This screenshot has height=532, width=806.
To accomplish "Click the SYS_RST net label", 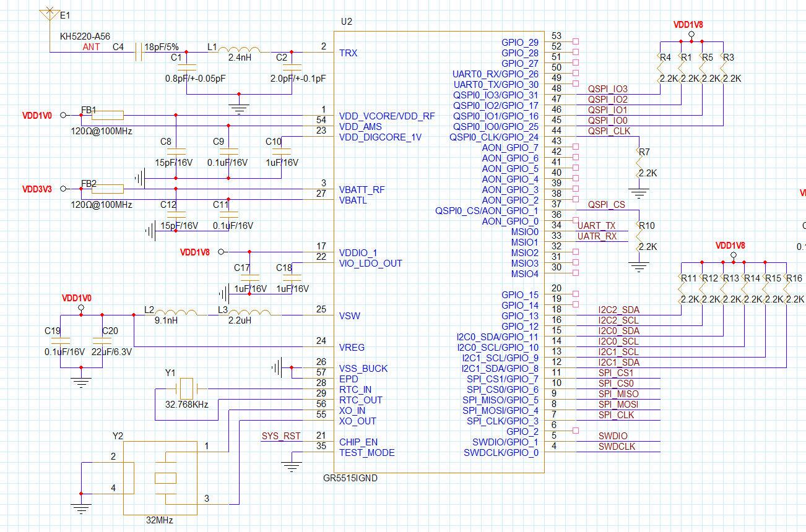I will coord(280,436).
